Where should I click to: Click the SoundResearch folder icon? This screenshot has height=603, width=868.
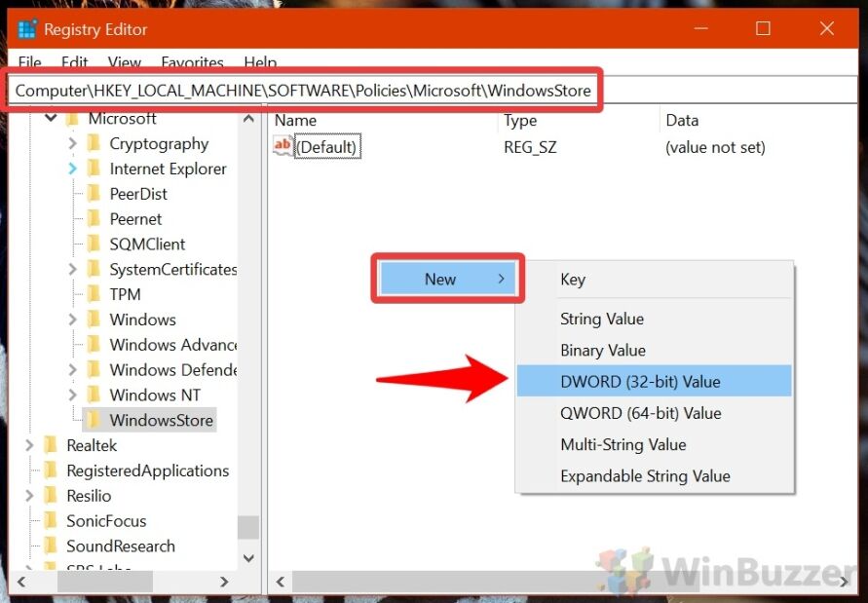[51, 546]
